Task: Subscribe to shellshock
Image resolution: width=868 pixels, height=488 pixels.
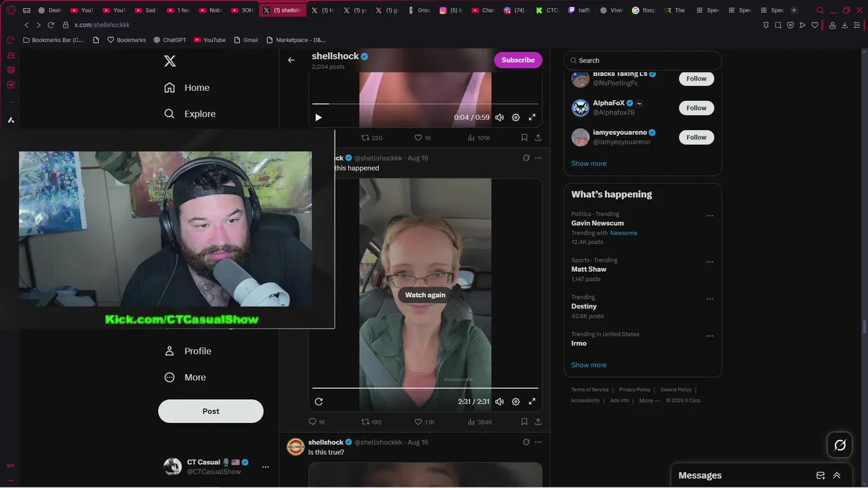Action: click(x=518, y=60)
